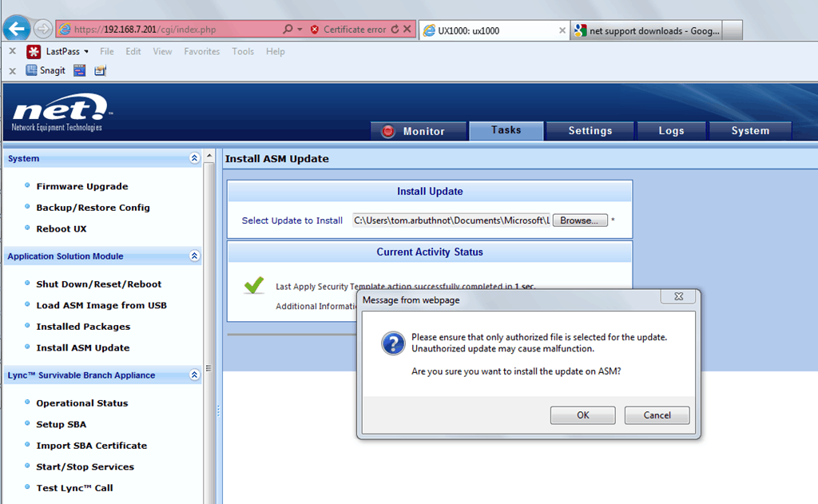Collapse the Application Solution Module section
The height and width of the screenshot is (504, 818).
click(x=194, y=256)
